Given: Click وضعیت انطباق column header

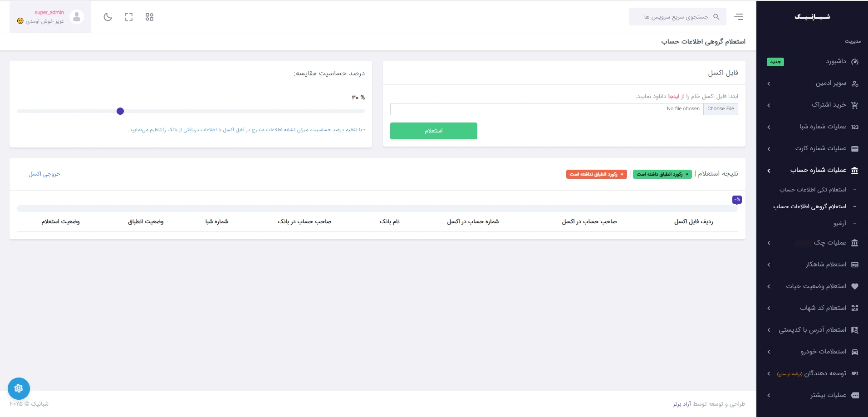Looking at the screenshot, I should (x=146, y=221).
